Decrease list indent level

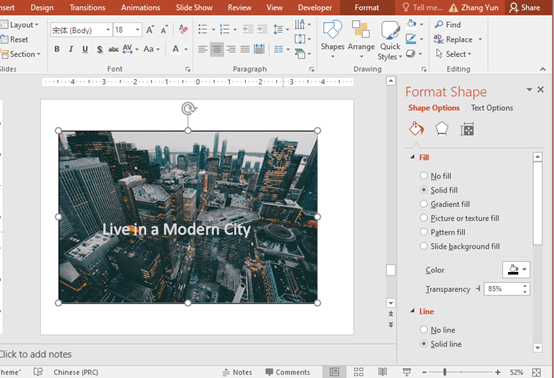point(248,29)
